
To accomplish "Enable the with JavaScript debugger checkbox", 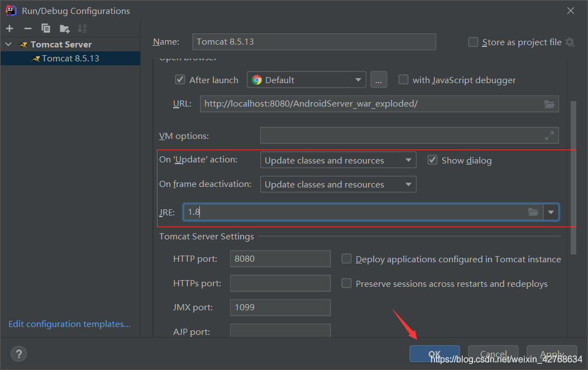I will tap(403, 80).
